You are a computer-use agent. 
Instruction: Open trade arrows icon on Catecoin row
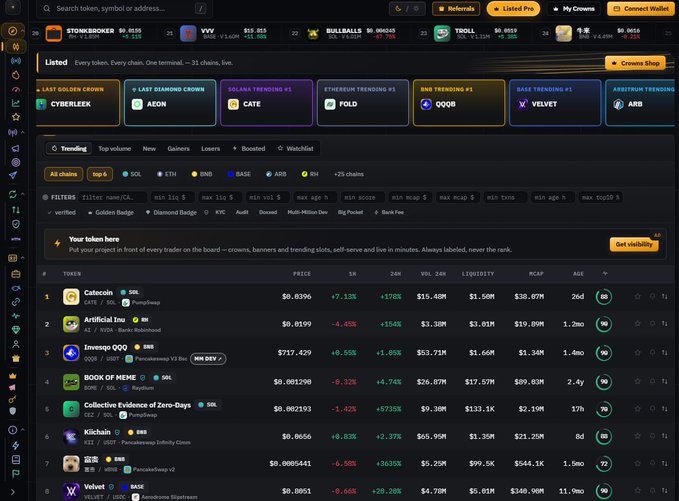664,297
